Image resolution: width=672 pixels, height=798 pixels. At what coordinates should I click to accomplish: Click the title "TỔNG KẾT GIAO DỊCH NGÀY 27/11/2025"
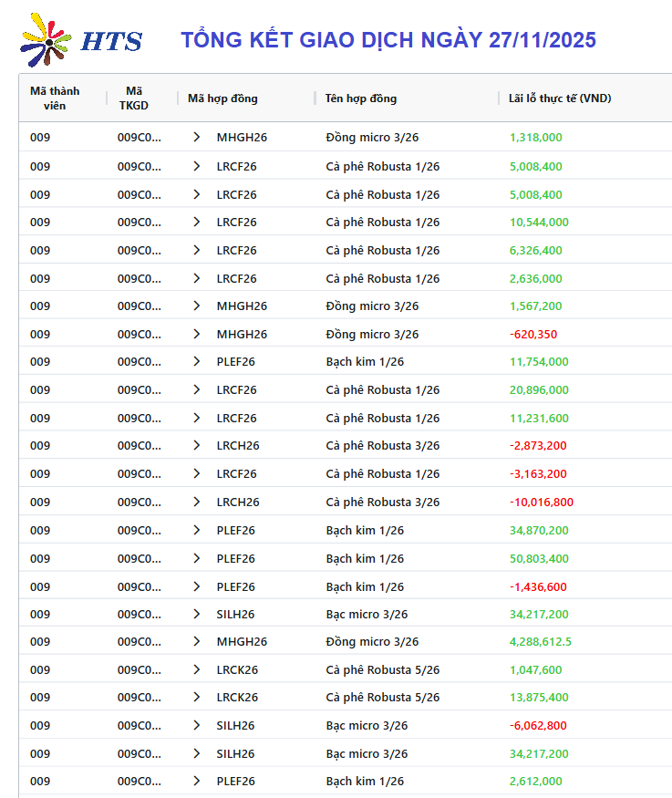point(388,40)
